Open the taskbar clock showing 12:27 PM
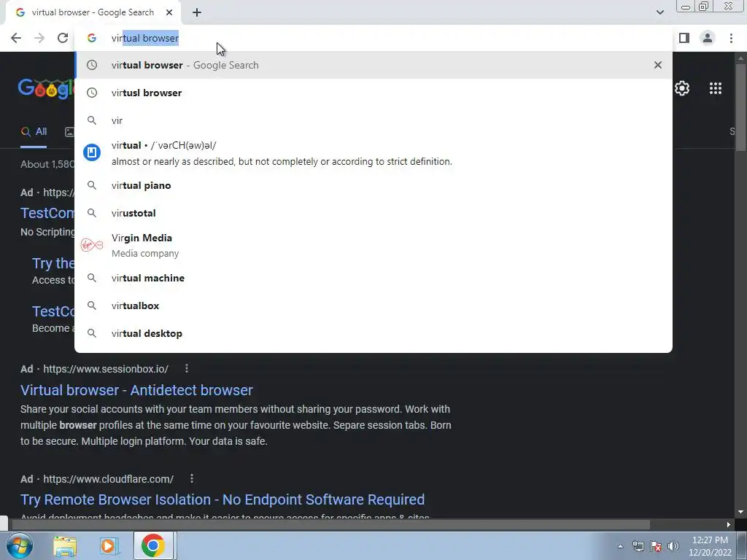The width and height of the screenshot is (747, 560). tap(710, 546)
